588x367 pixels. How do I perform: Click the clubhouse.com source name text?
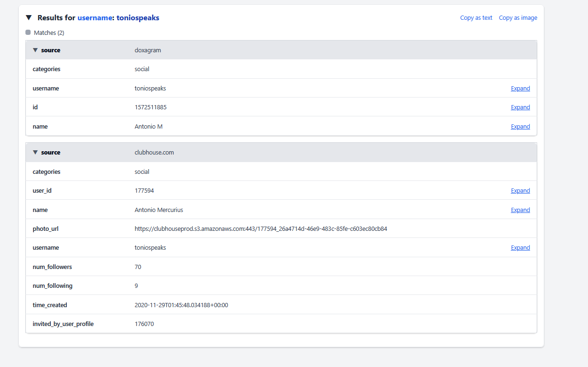click(x=154, y=153)
